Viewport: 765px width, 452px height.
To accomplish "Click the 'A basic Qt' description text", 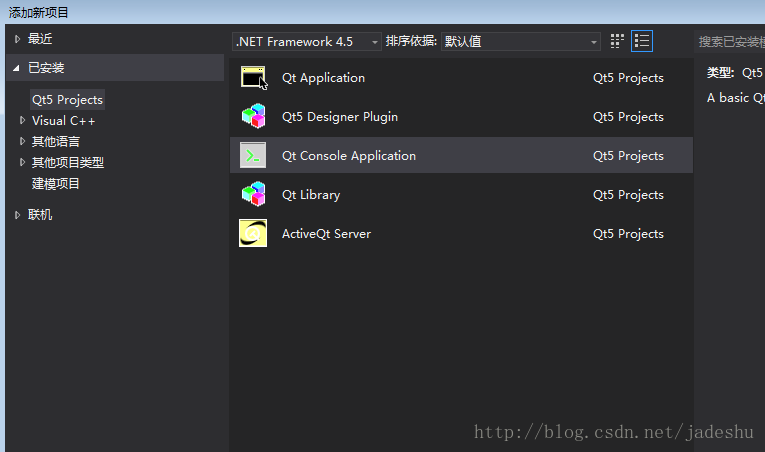I will pyautogui.click(x=736, y=98).
